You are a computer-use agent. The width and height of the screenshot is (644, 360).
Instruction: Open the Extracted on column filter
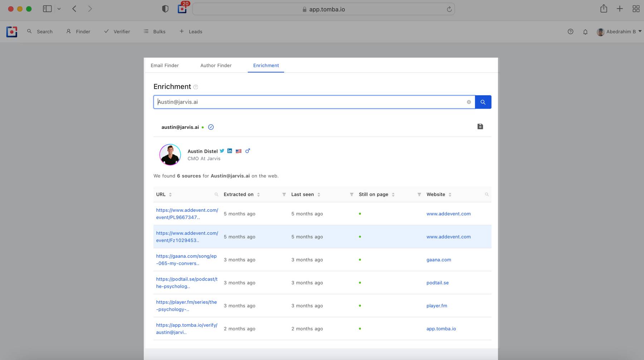pyautogui.click(x=284, y=194)
